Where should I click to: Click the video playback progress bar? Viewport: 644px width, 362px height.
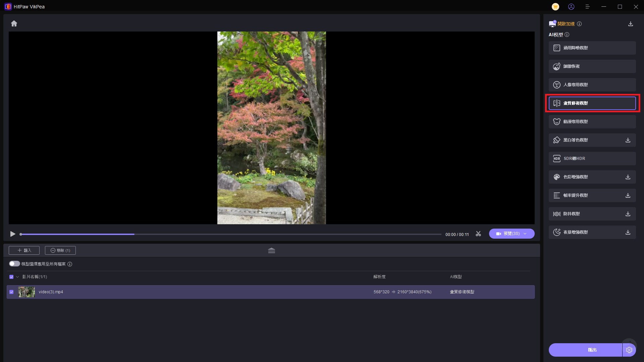coord(230,234)
